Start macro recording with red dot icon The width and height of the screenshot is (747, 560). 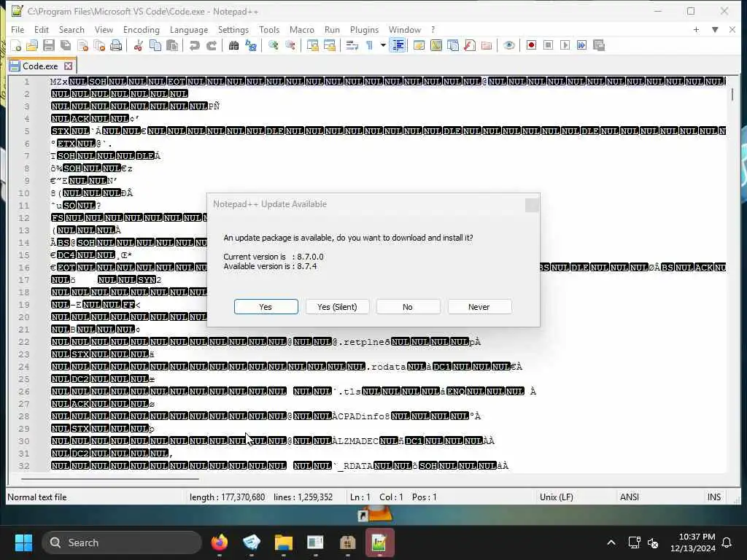click(531, 46)
